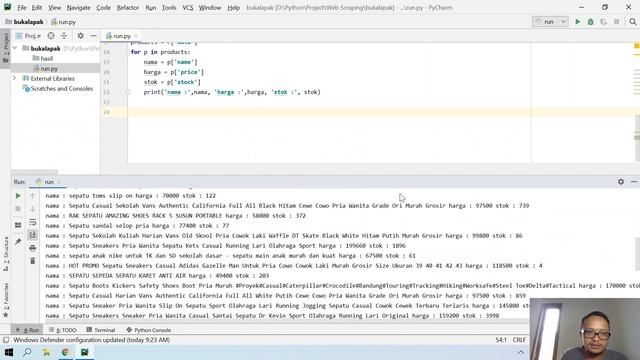Toggle scroll to end of console
Viewport: 640px width, 360px height.
(33, 235)
